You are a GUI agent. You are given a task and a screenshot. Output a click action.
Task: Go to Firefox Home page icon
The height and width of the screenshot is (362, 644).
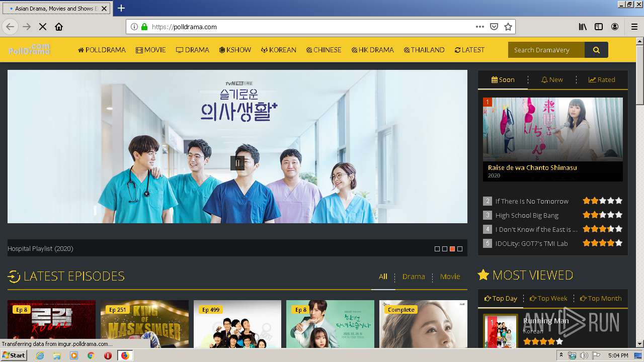[59, 27]
